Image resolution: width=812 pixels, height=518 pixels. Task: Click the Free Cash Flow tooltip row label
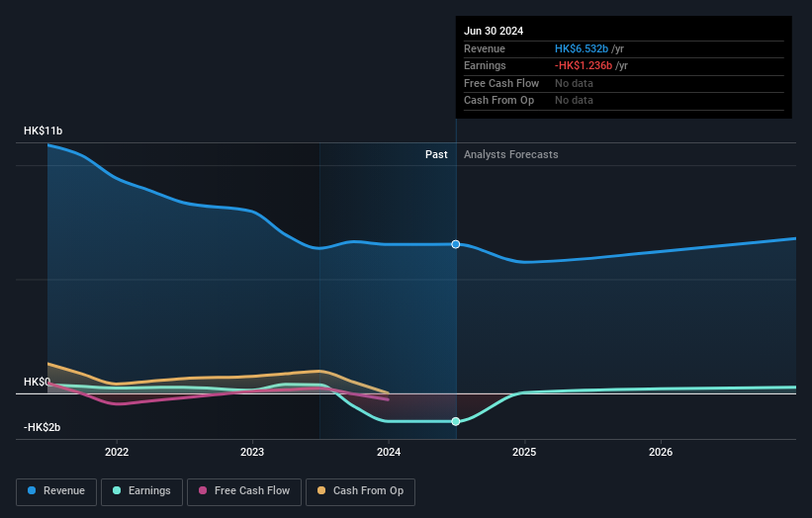(x=501, y=83)
